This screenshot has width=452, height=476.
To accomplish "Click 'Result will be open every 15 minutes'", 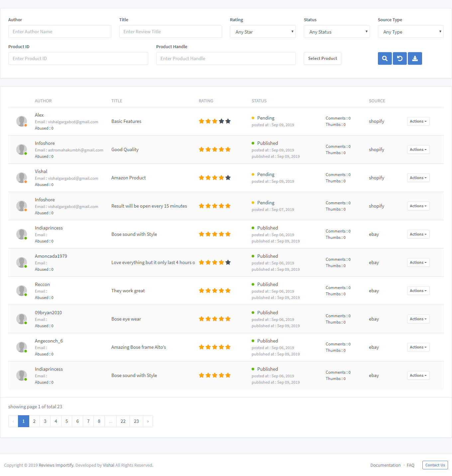I will tap(149, 206).
